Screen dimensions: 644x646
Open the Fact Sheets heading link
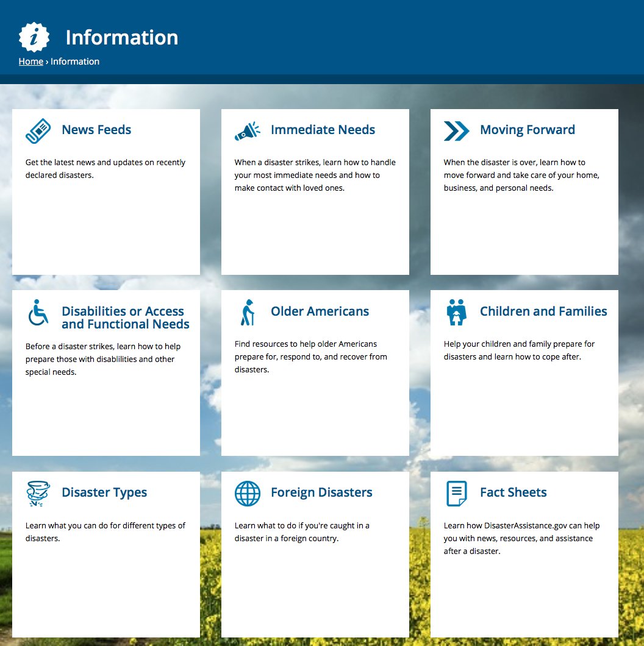pyautogui.click(x=513, y=492)
